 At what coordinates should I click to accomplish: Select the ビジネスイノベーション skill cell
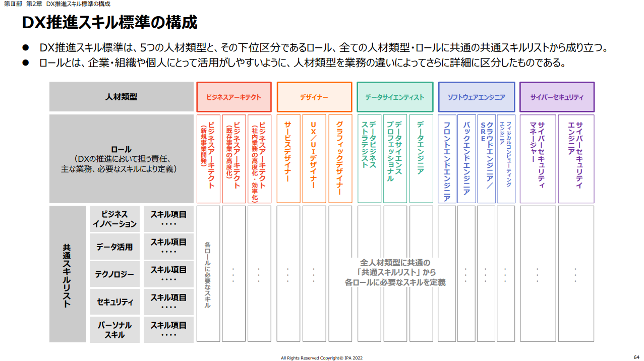(x=114, y=218)
